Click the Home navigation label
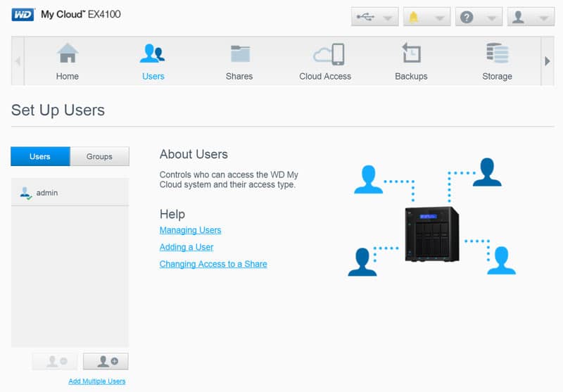 (67, 77)
